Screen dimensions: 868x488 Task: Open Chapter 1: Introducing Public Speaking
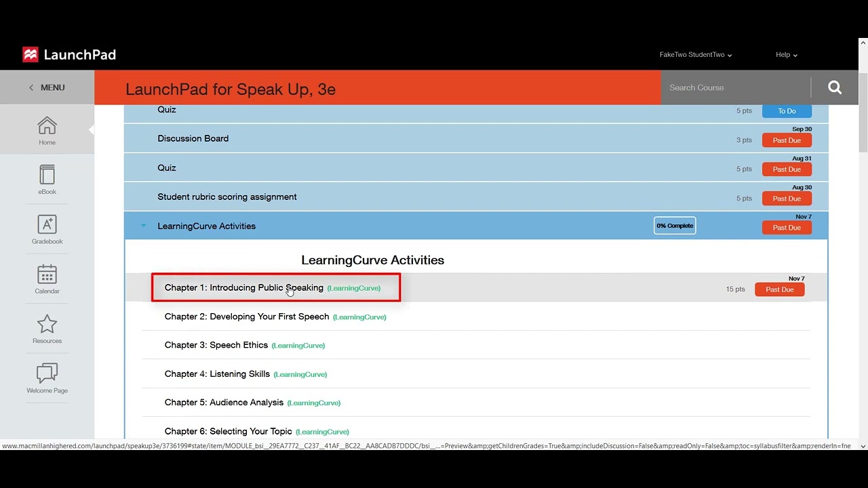click(243, 288)
